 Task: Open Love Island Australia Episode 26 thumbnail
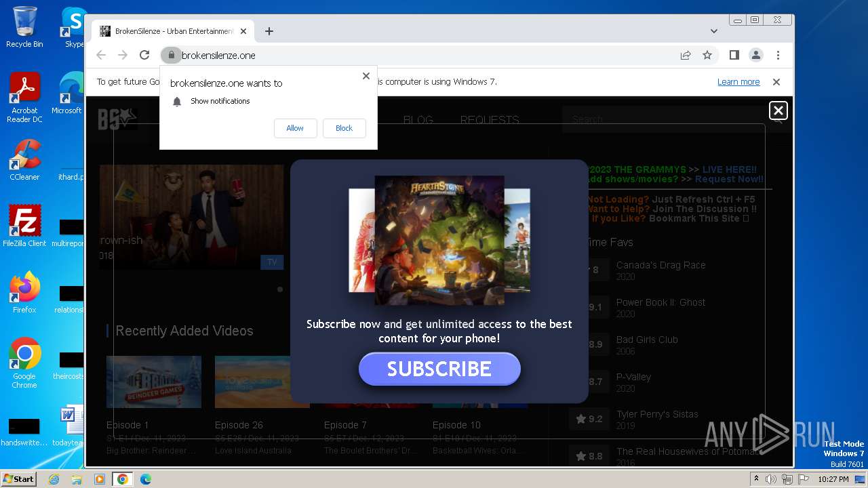click(x=262, y=382)
